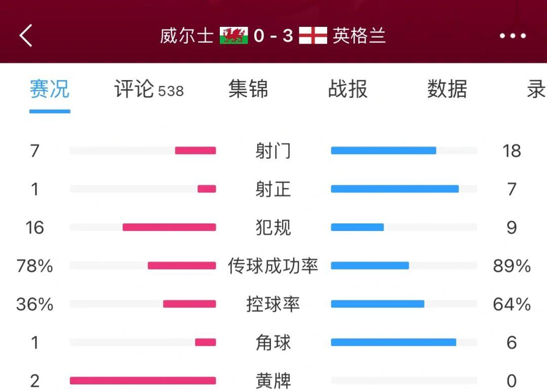Click Wales' pink 黄牌 bar
This screenshot has width=547, height=392.
point(143,380)
